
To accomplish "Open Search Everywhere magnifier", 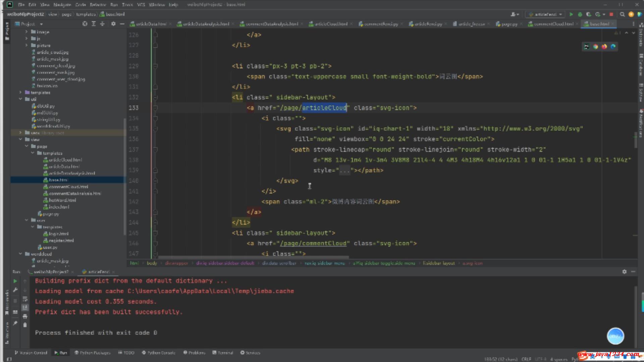I will [x=622, y=14].
